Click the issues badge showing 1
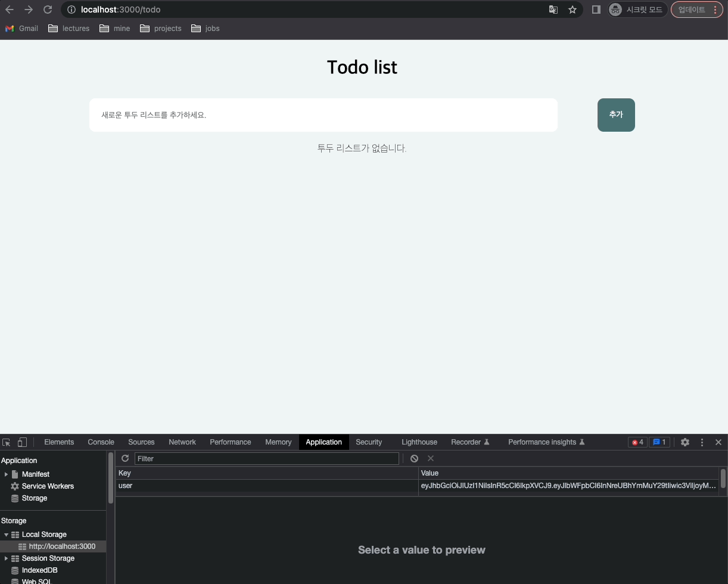 (x=659, y=442)
